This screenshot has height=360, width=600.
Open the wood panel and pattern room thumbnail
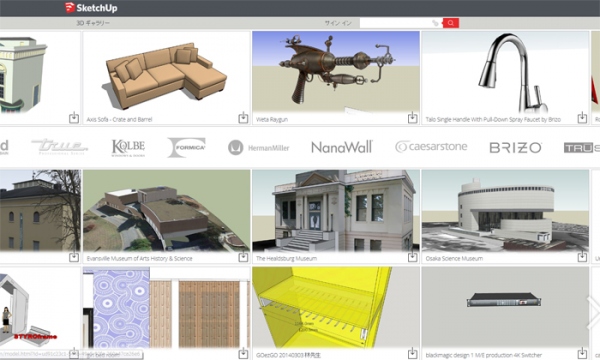(166, 308)
